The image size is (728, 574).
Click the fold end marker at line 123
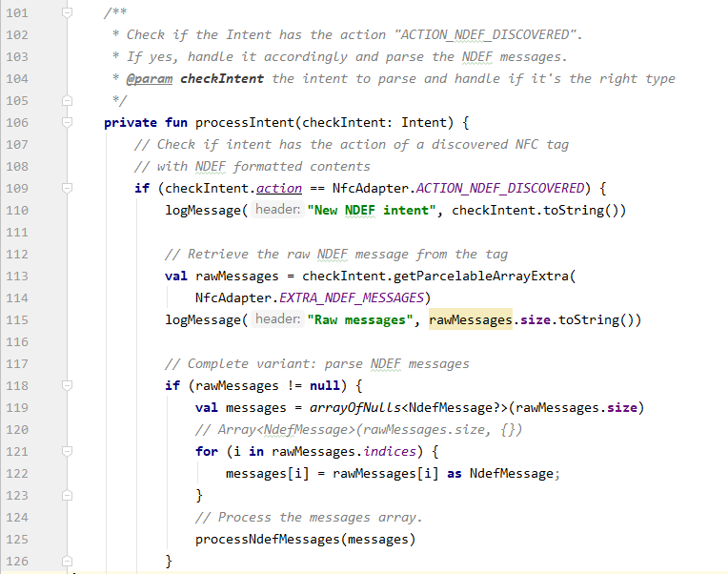tap(67, 495)
